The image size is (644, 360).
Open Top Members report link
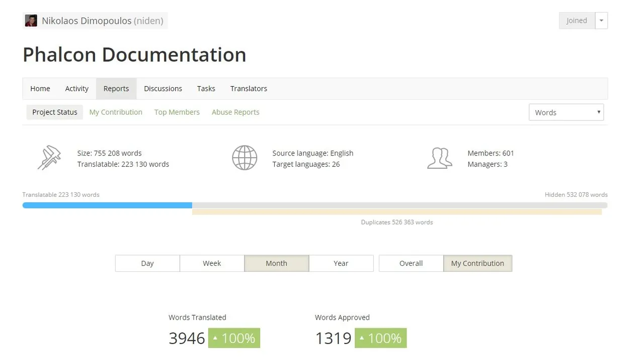(177, 112)
